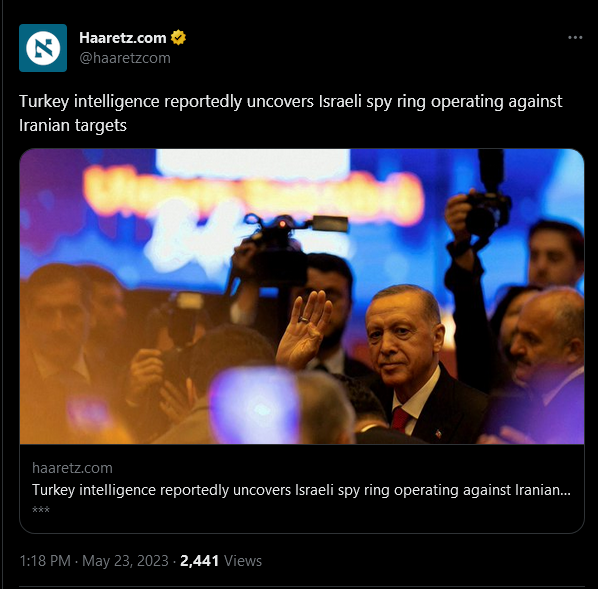Click the haaretz.com domain in the card
Image resolution: width=598 pixels, height=589 pixels.
pyautogui.click(x=72, y=468)
